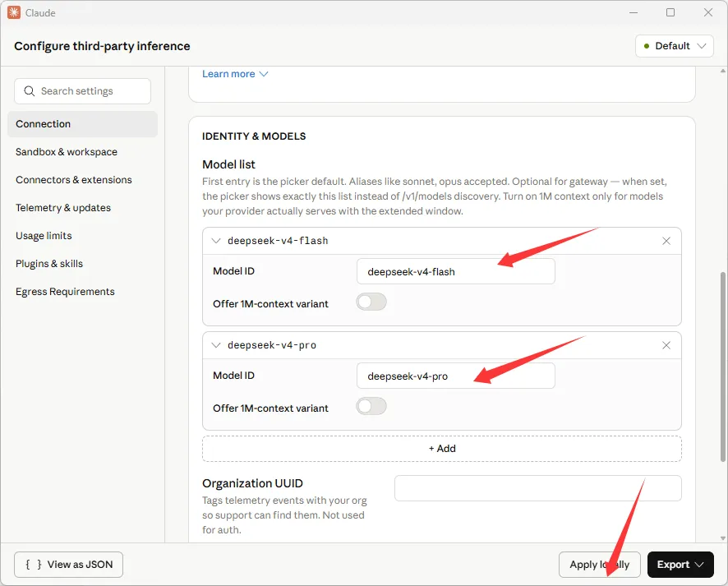Maximize the Claude window
The width and height of the screenshot is (728, 586).
pos(670,12)
